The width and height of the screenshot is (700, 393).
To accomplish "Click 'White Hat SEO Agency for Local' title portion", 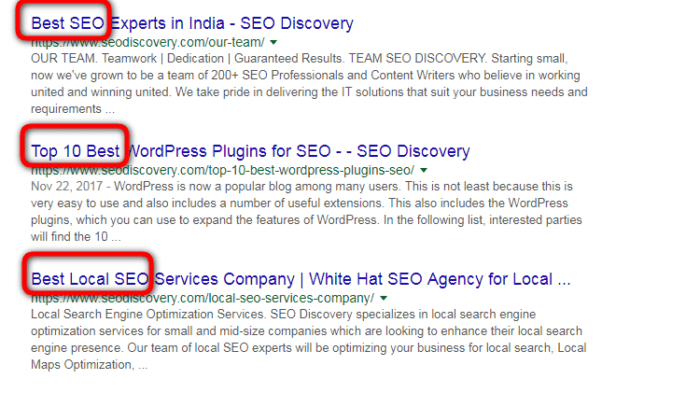I will coord(431,279).
